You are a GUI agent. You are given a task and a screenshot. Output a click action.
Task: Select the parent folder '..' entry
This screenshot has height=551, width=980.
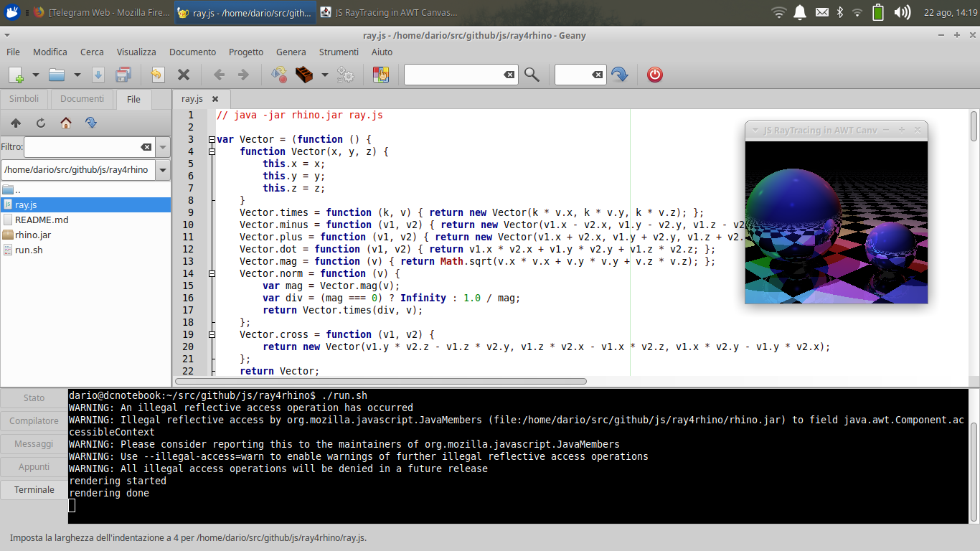pos(85,190)
